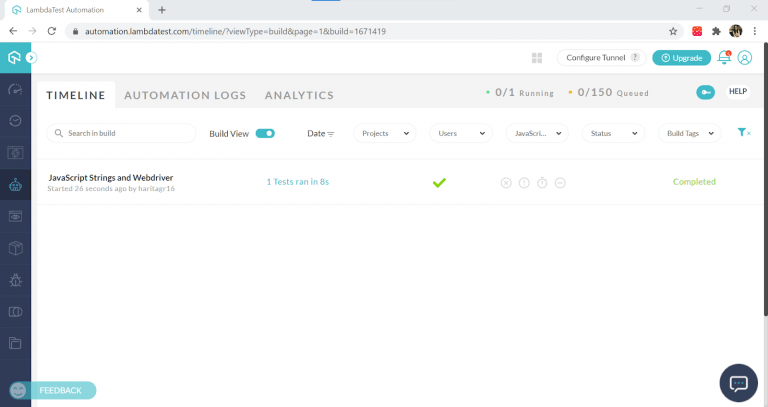This screenshot has height=407, width=768.
Task: Click the stopped minus circle icon
Action: point(560,183)
